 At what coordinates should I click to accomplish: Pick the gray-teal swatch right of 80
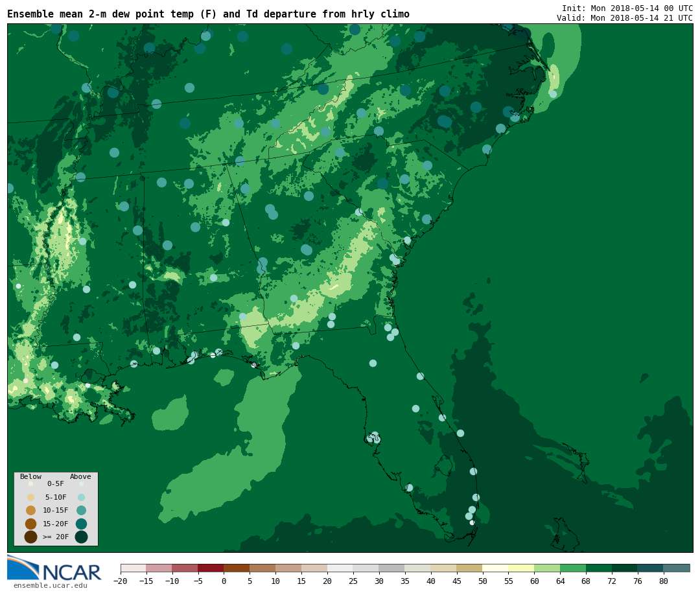[x=677, y=568]
